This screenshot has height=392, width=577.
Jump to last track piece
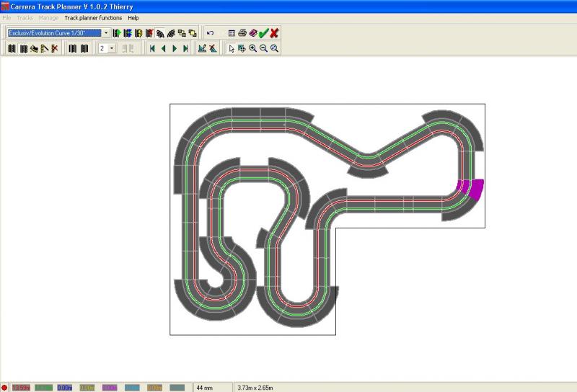(186, 48)
